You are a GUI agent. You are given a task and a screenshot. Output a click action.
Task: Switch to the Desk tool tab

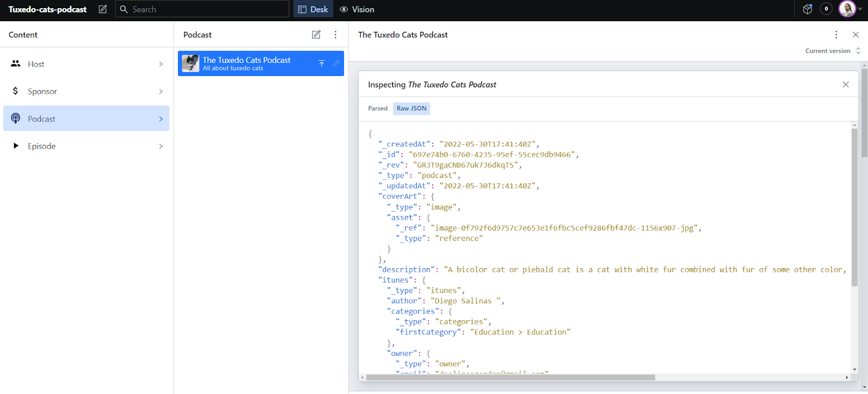[313, 9]
